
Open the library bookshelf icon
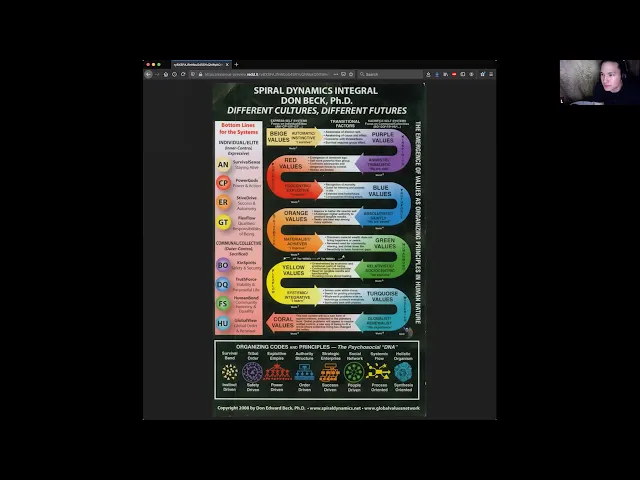point(445,74)
